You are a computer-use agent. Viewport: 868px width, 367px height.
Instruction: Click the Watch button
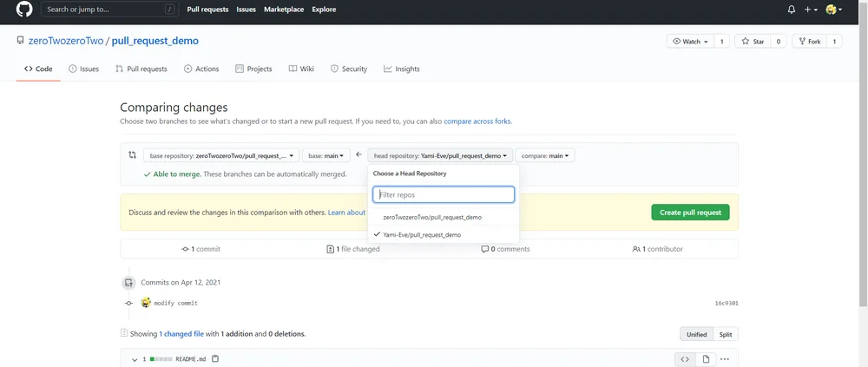point(690,42)
